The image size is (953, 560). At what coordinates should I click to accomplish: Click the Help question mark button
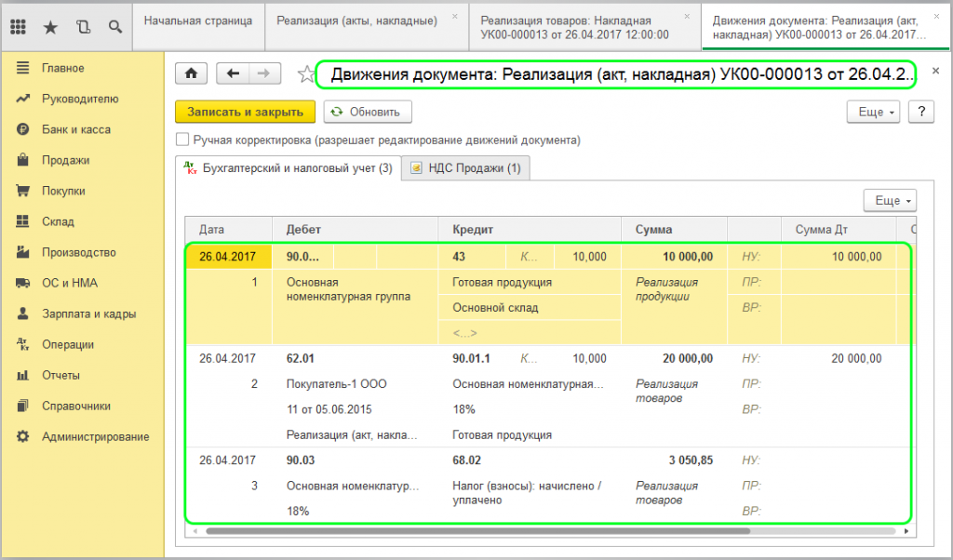click(x=920, y=112)
